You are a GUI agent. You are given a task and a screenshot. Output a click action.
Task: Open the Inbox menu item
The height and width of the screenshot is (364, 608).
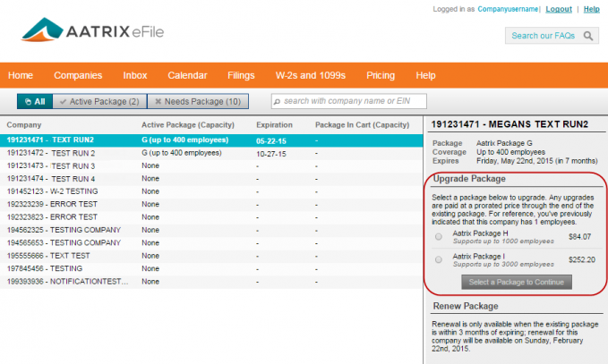(135, 75)
